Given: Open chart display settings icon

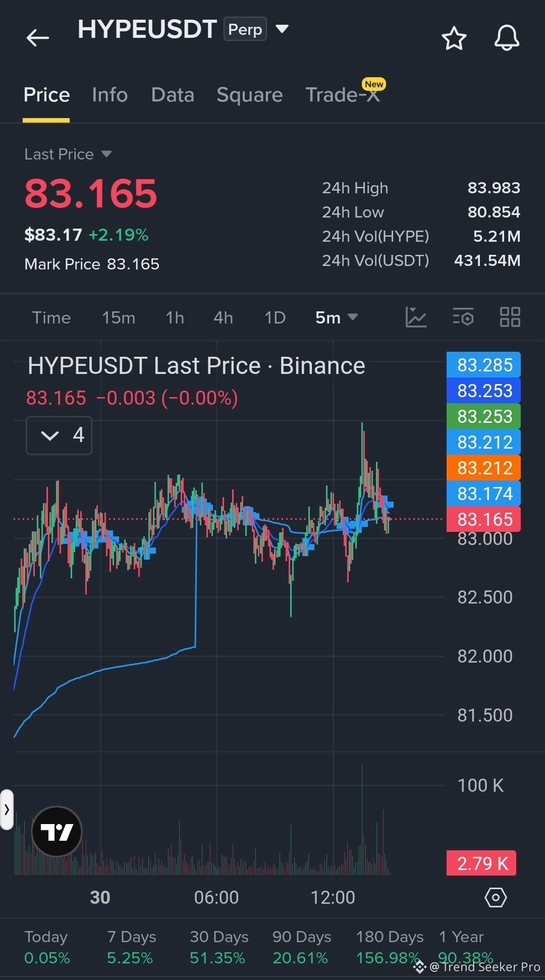Looking at the screenshot, I should point(463,317).
